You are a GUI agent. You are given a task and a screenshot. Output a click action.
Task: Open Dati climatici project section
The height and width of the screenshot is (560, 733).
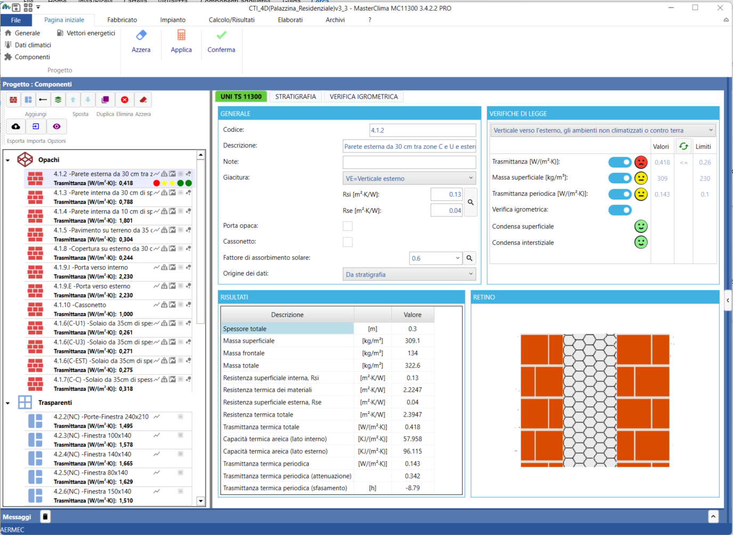pos(28,45)
